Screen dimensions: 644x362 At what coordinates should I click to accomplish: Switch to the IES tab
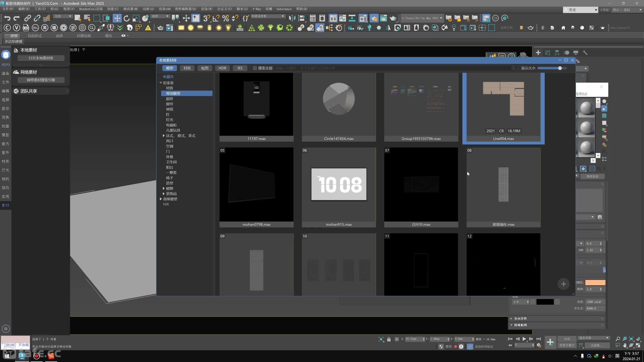[240, 68]
